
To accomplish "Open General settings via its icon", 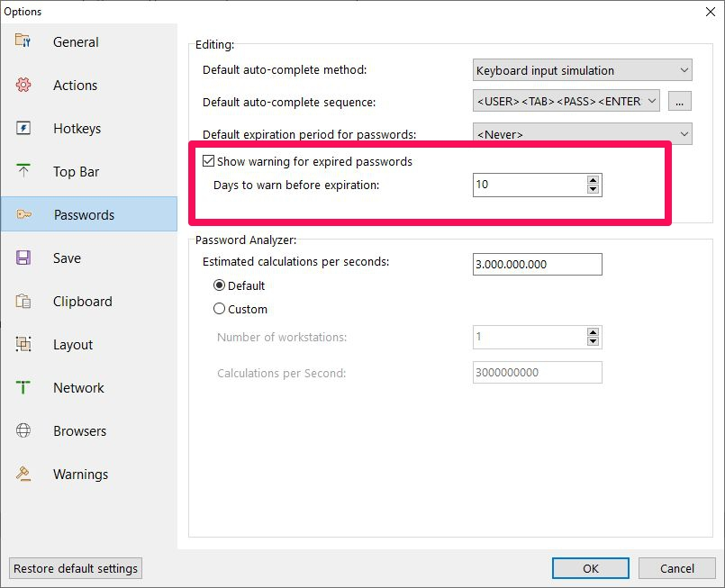I will (23, 41).
